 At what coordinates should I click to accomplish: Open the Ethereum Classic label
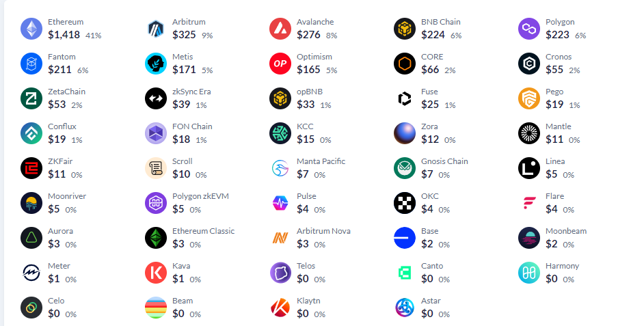point(203,231)
